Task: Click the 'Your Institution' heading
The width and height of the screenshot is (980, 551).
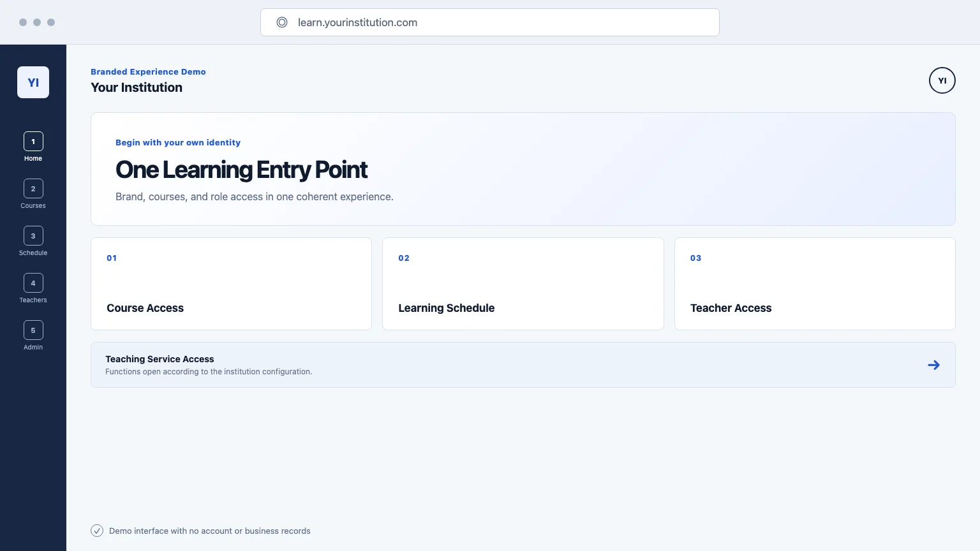Action: click(137, 87)
